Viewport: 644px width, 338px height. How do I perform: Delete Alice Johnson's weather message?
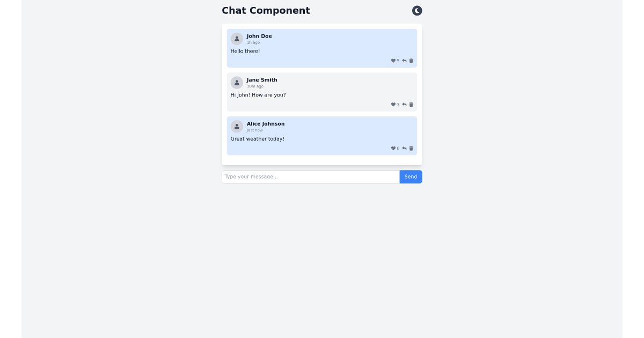pyautogui.click(x=411, y=149)
